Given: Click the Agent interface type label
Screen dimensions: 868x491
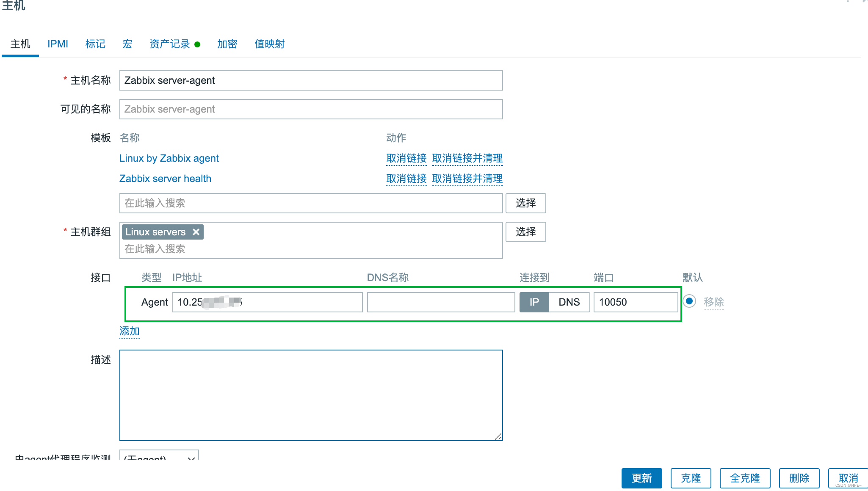Looking at the screenshot, I should click(155, 302).
